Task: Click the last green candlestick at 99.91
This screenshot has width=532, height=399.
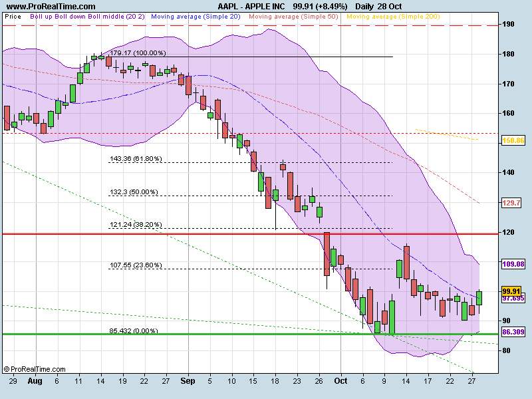Action: pyautogui.click(x=479, y=298)
